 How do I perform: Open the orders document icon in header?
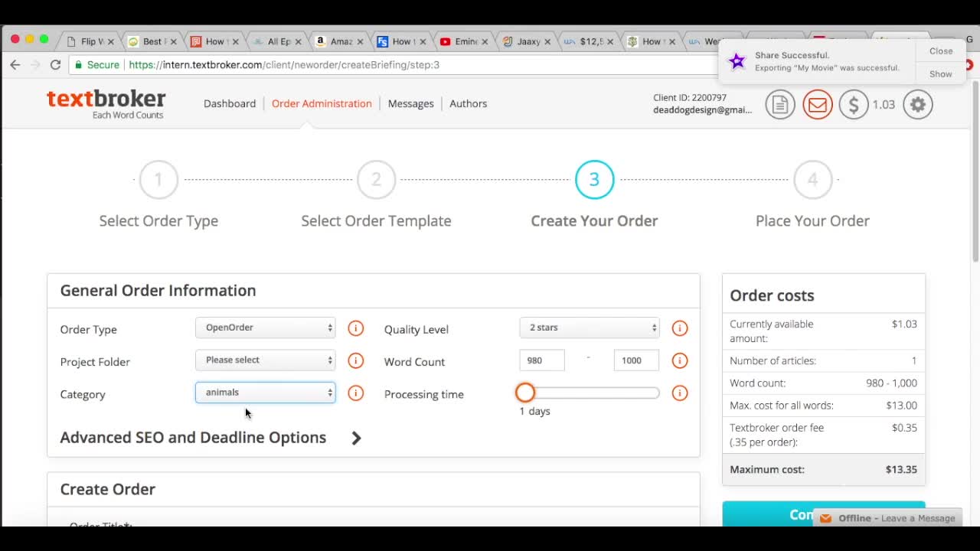tap(780, 104)
